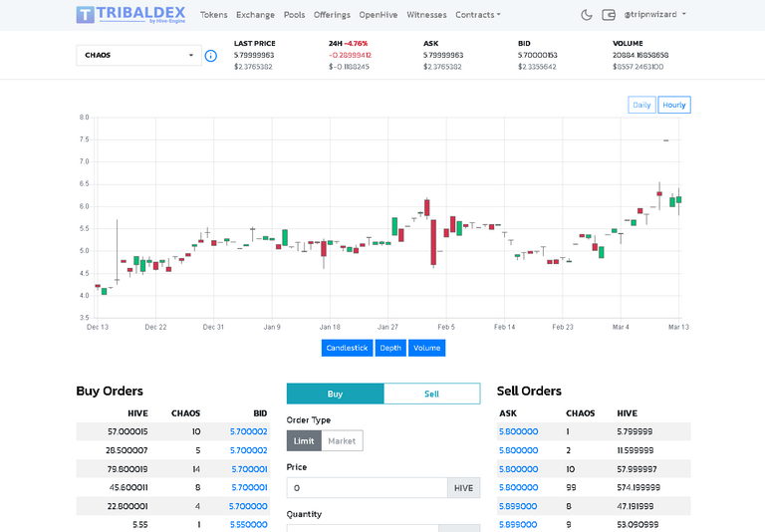The image size is (765, 532).
Task: Click the LAST PRICE value 5.79999963
Action: coord(254,55)
